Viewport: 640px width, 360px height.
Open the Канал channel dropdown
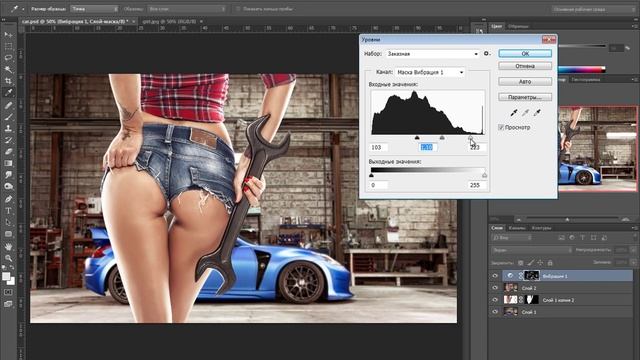click(430, 72)
